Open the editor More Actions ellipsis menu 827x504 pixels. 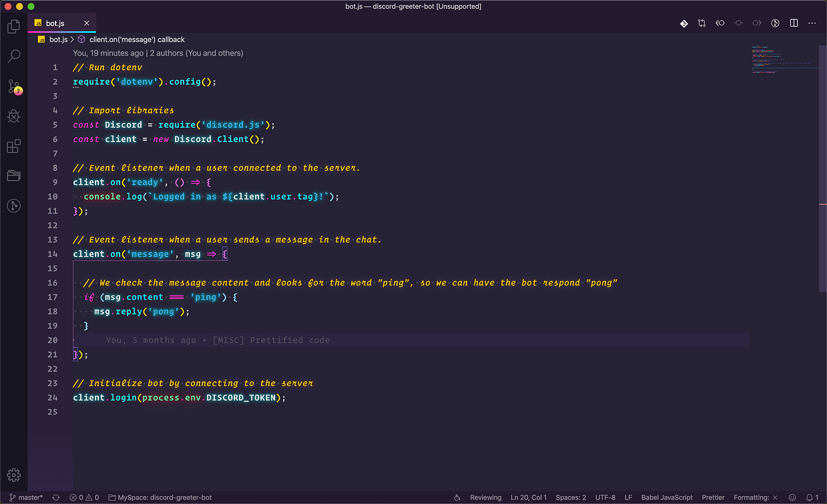[x=811, y=23]
